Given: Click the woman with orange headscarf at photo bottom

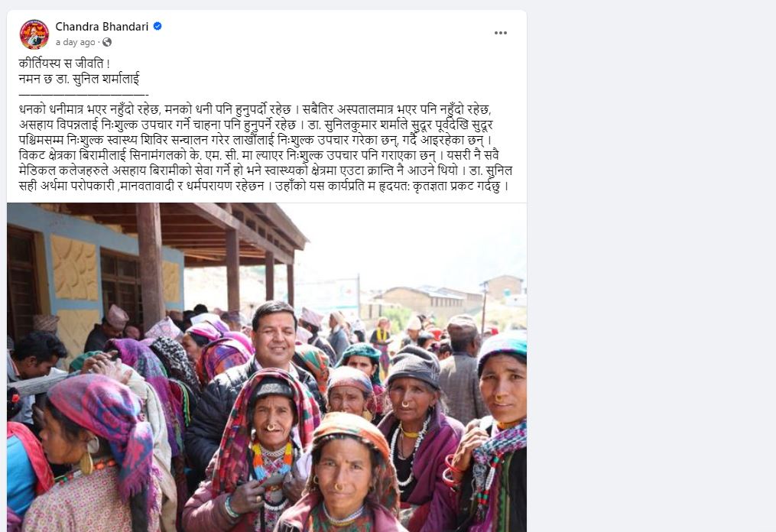Looking at the screenshot, I should point(346,472).
